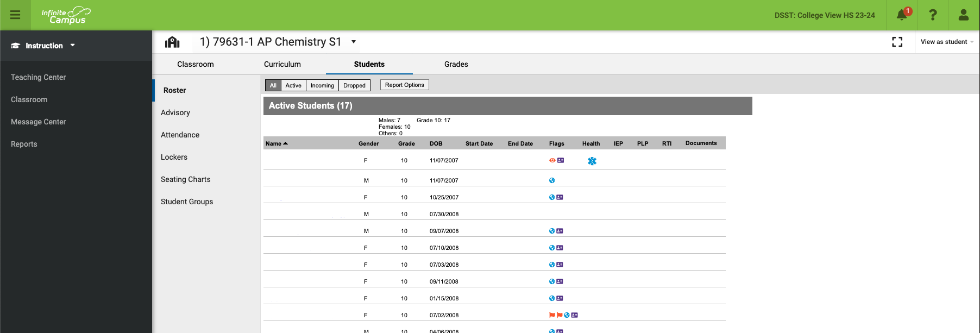Click ID card flag in 10/25/2007 row
The image size is (980, 333).
560,197
